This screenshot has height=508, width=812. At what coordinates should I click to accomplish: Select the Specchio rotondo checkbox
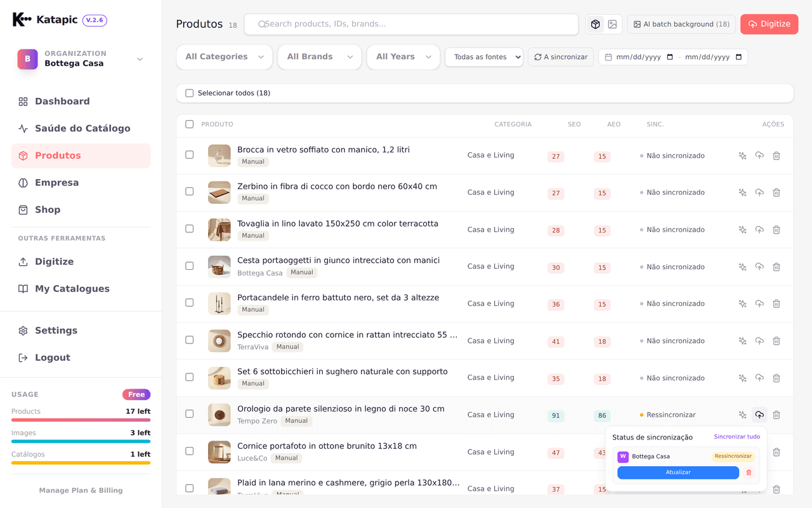point(189,340)
